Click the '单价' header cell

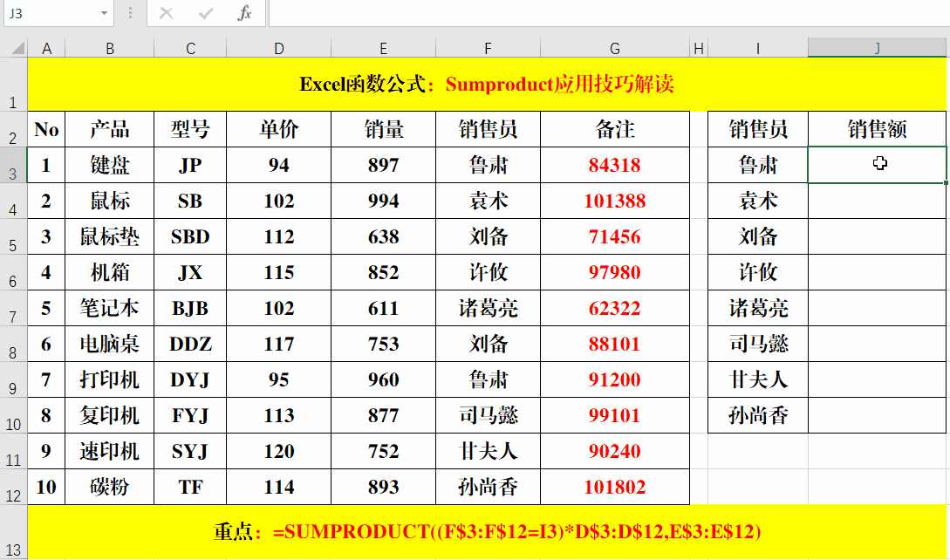(278, 129)
